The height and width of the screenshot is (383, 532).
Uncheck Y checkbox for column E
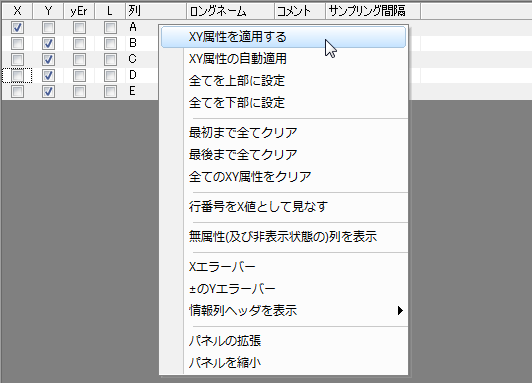point(48,91)
